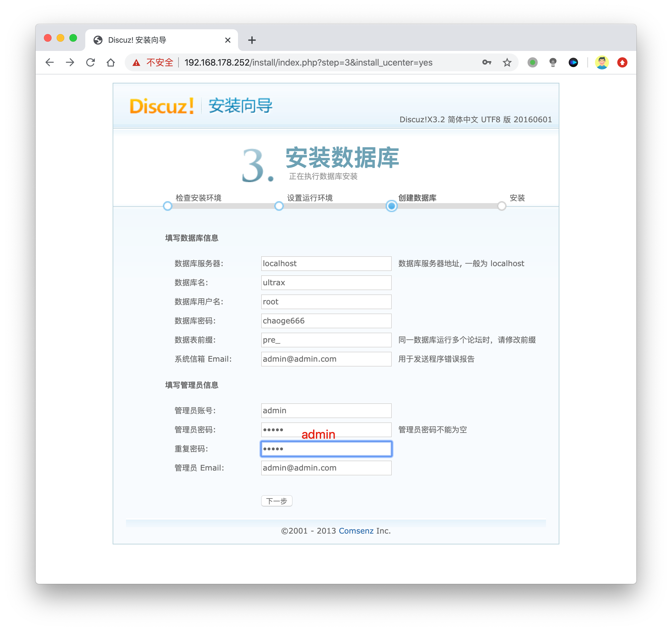Close the Discuz! 安装向导 tab
The width and height of the screenshot is (672, 631).
click(x=228, y=40)
